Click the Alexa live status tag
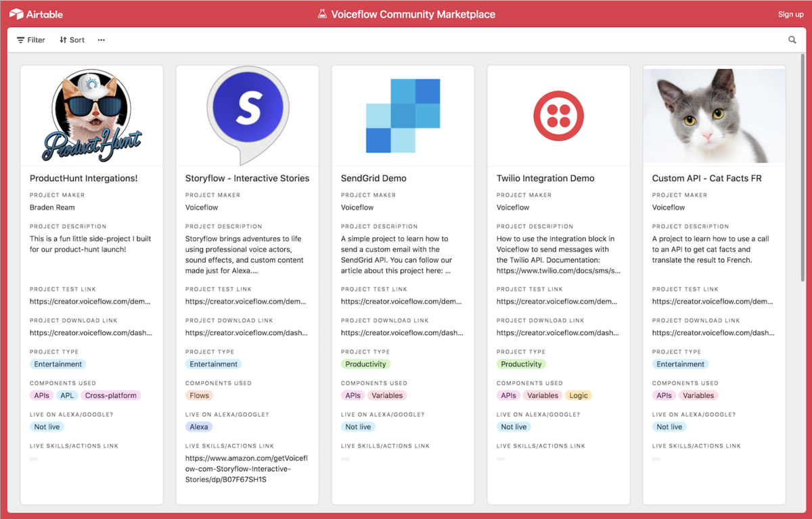The width and height of the screenshot is (812, 519). click(199, 427)
